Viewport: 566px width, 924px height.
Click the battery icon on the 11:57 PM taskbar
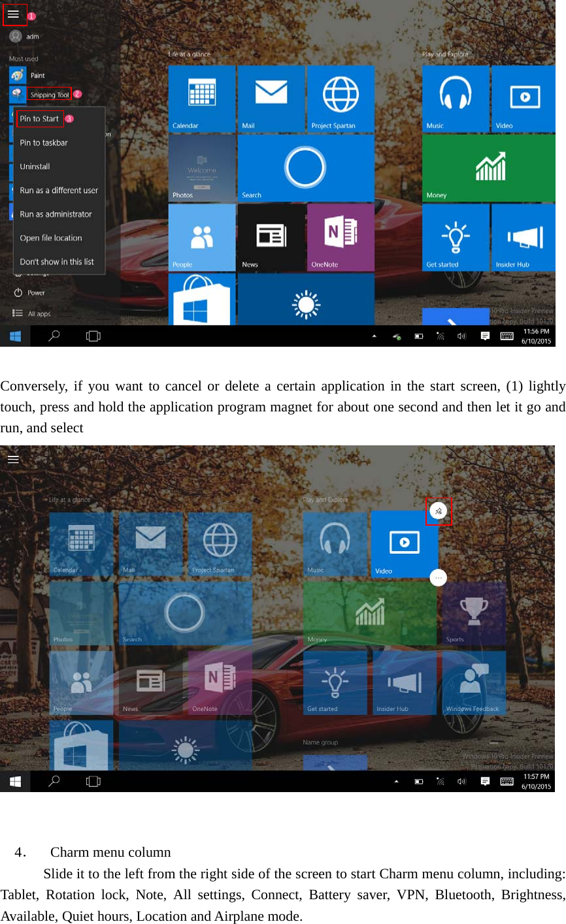[x=419, y=782]
